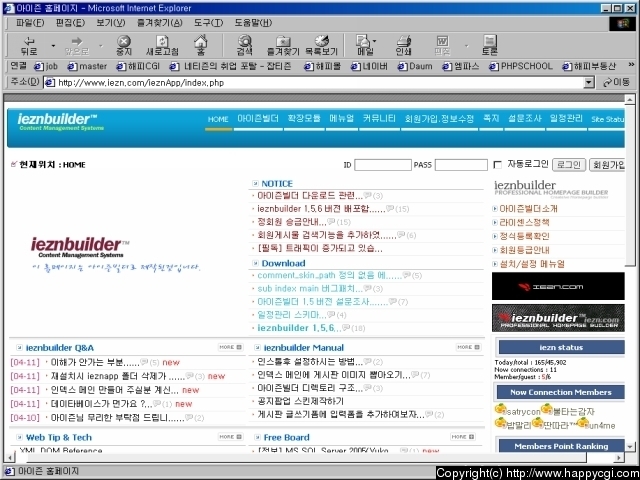This screenshot has height=480, width=640.
Task: Open the 라이센스정책 sidebar link
Action: coord(524,222)
